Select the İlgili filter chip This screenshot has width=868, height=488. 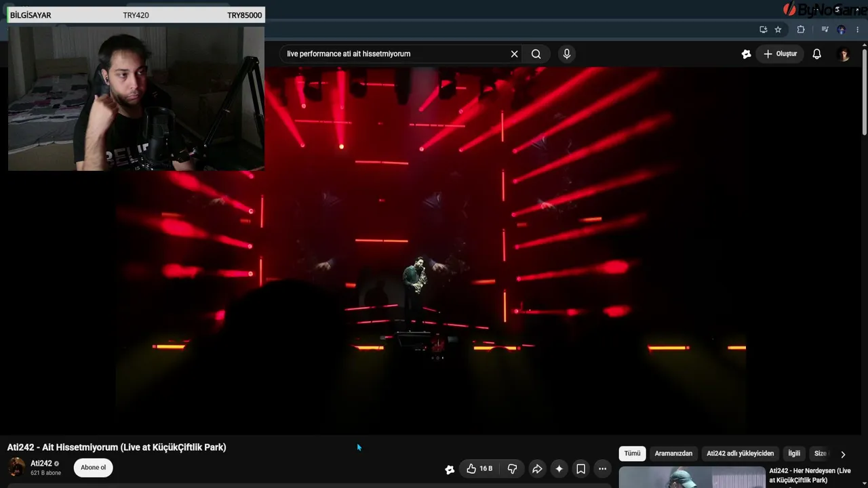click(x=794, y=453)
